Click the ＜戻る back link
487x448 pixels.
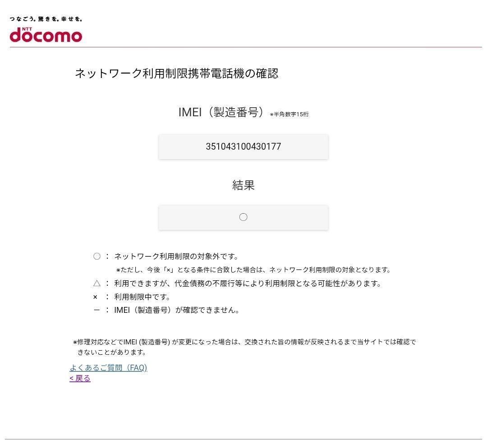(79, 379)
